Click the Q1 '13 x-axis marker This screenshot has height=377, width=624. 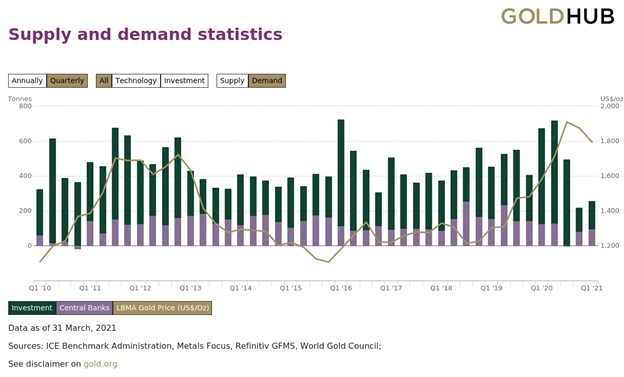coord(190,288)
